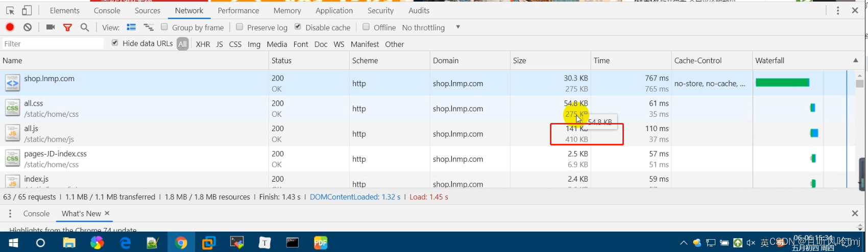Open the PDF app on taskbar
Image resolution: width=868 pixels, height=252 pixels.
tap(320, 243)
